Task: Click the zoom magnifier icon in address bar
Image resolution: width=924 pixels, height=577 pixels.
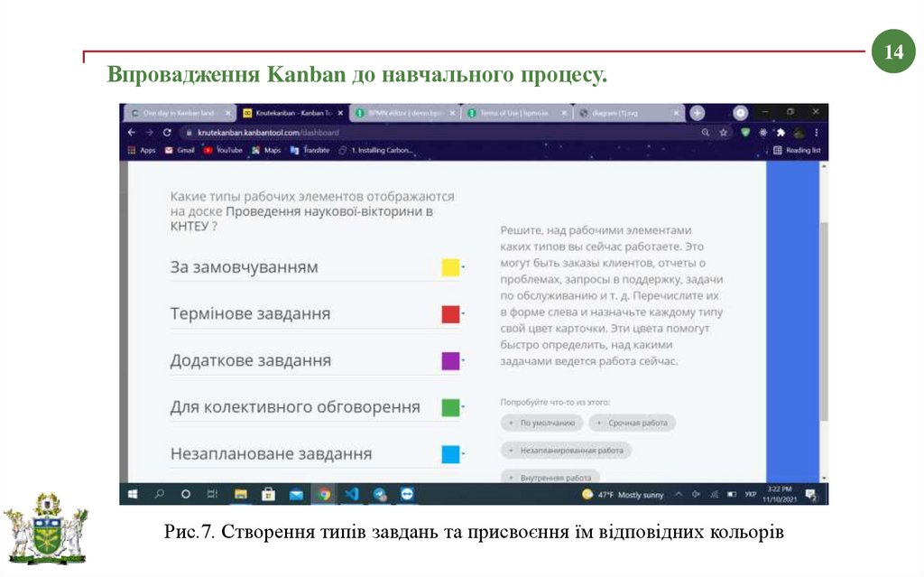Action: tap(706, 133)
